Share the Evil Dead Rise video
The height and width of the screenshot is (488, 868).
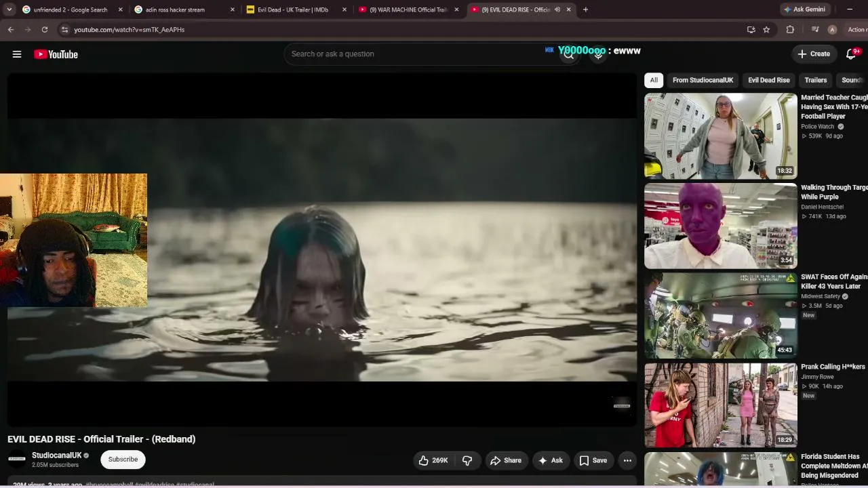click(506, 460)
